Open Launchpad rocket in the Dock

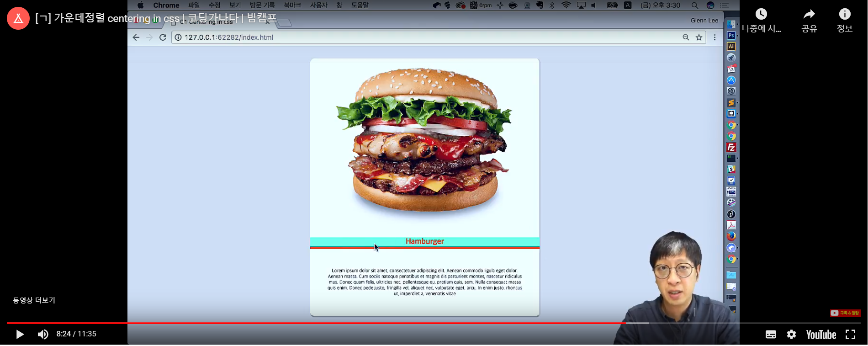[x=731, y=58]
